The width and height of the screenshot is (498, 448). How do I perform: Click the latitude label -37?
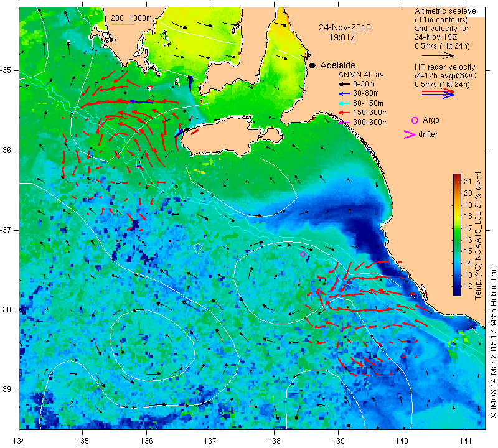pos(6,230)
